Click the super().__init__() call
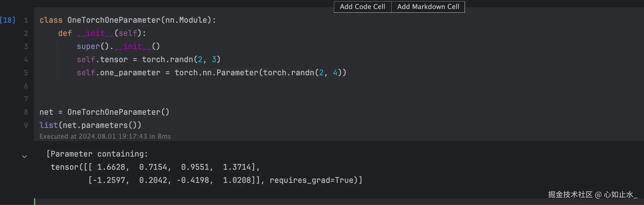The width and height of the screenshot is (644, 205). 118,46
